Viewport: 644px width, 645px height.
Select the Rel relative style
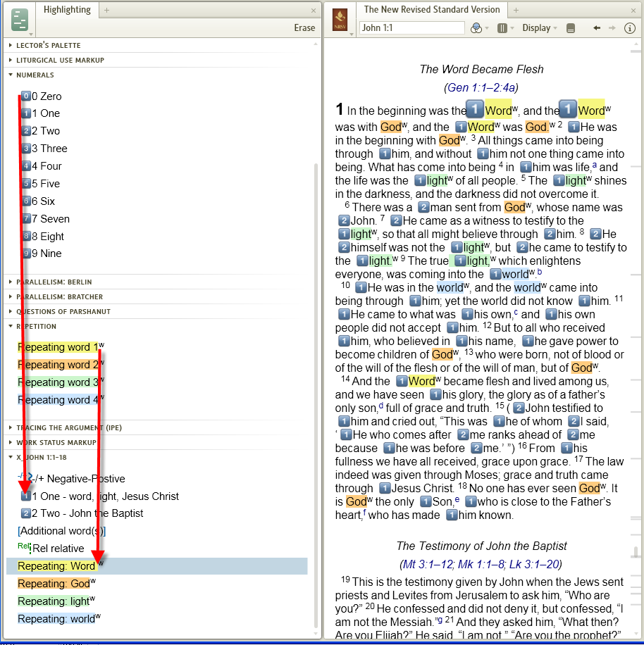(x=51, y=548)
